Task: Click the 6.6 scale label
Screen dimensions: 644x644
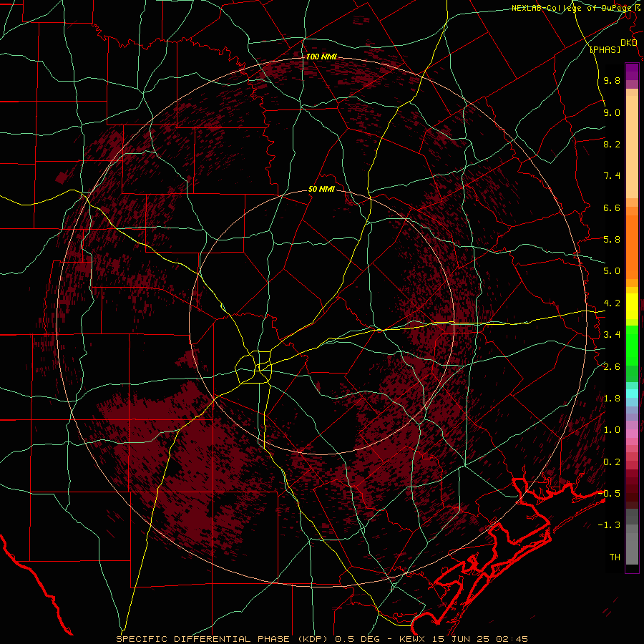Action: (612, 208)
